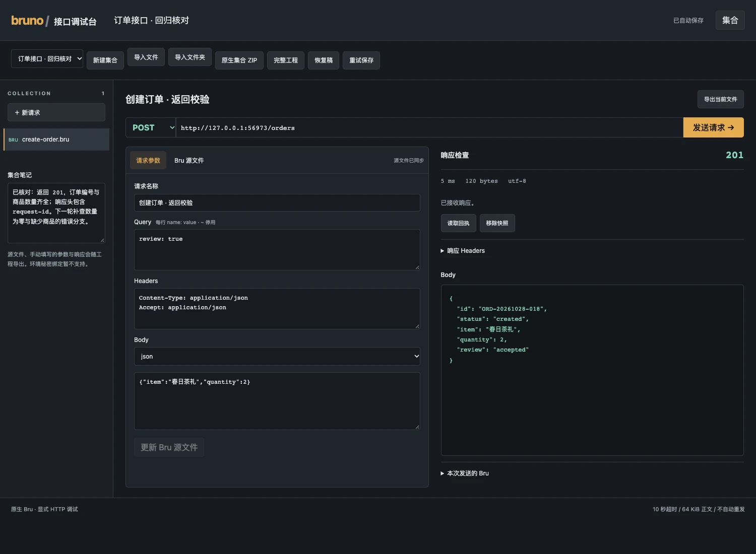
Task: Click 重试保存 button
Action: (361, 60)
